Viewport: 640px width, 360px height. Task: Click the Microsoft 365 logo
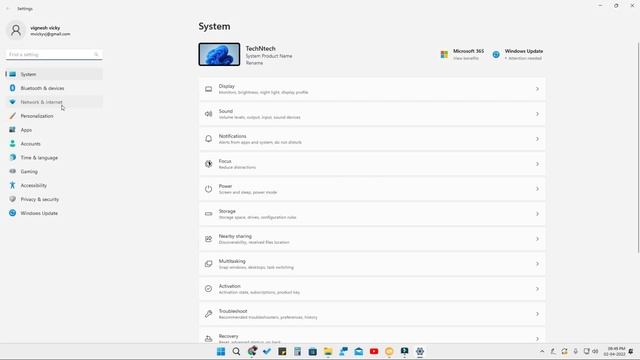click(444, 54)
